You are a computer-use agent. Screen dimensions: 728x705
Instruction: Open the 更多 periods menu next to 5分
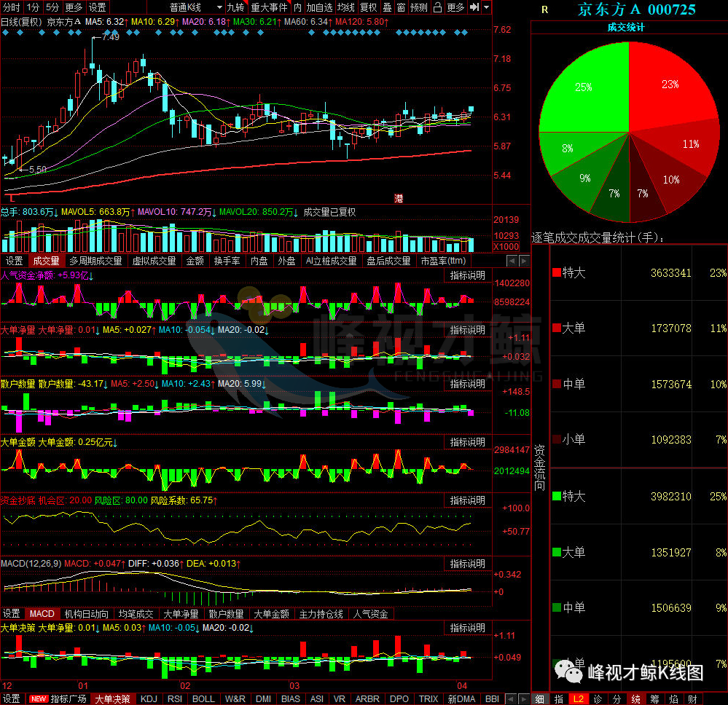pos(74,7)
